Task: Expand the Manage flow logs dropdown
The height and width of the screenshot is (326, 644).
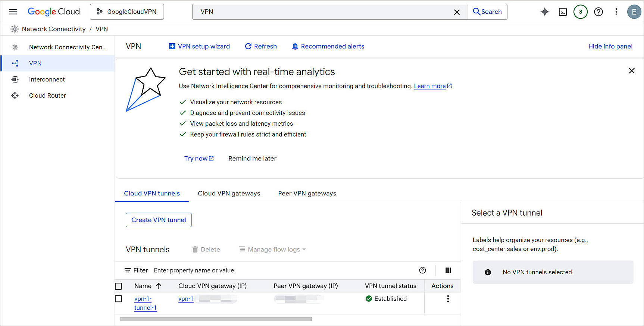Action: pyautogui.click(x=272, y=250)
